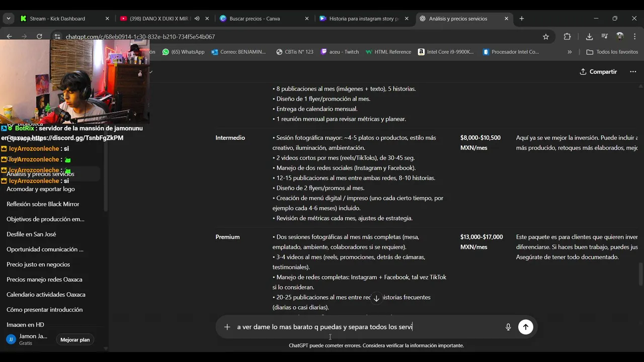
Task: Go back to previous page
Action: pos(9,36)
